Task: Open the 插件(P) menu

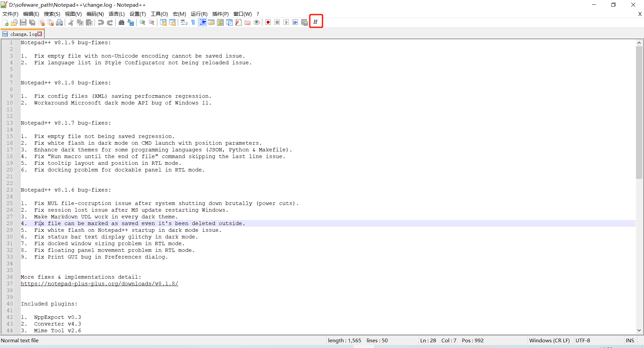Action: 220,14
